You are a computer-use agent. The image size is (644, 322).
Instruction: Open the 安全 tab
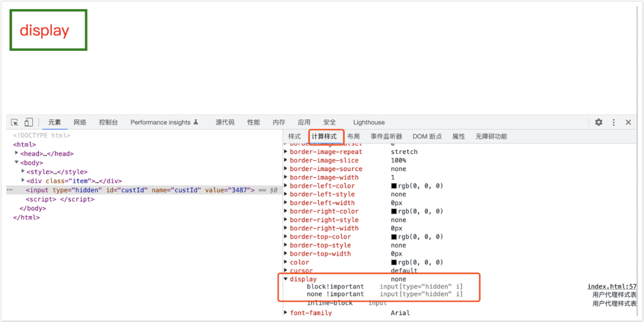tap(329, 122)
